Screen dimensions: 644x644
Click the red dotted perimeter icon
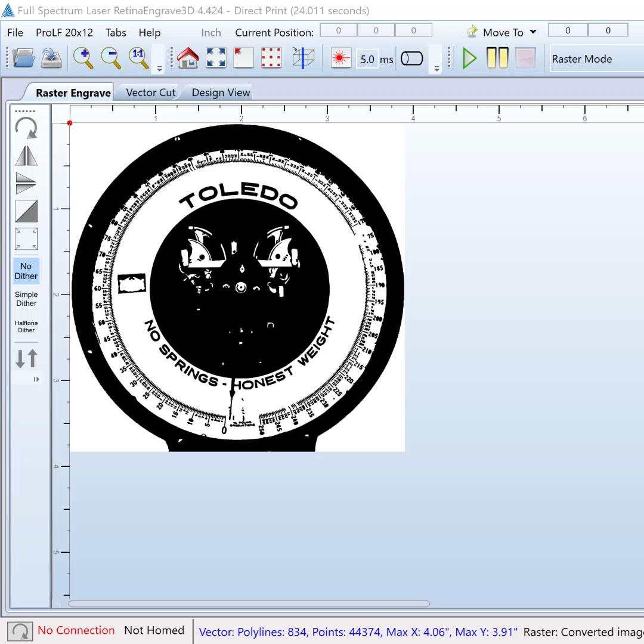pos(271,58)
